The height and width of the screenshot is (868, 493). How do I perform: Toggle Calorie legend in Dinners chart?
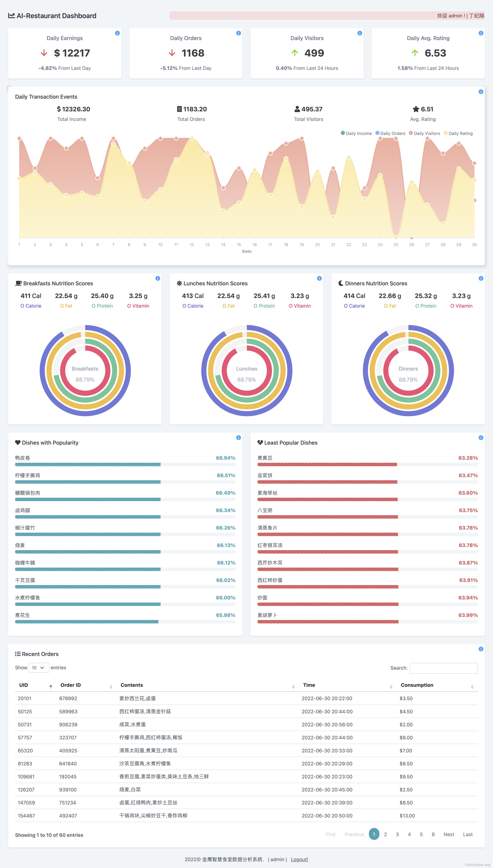click(355, 306)
